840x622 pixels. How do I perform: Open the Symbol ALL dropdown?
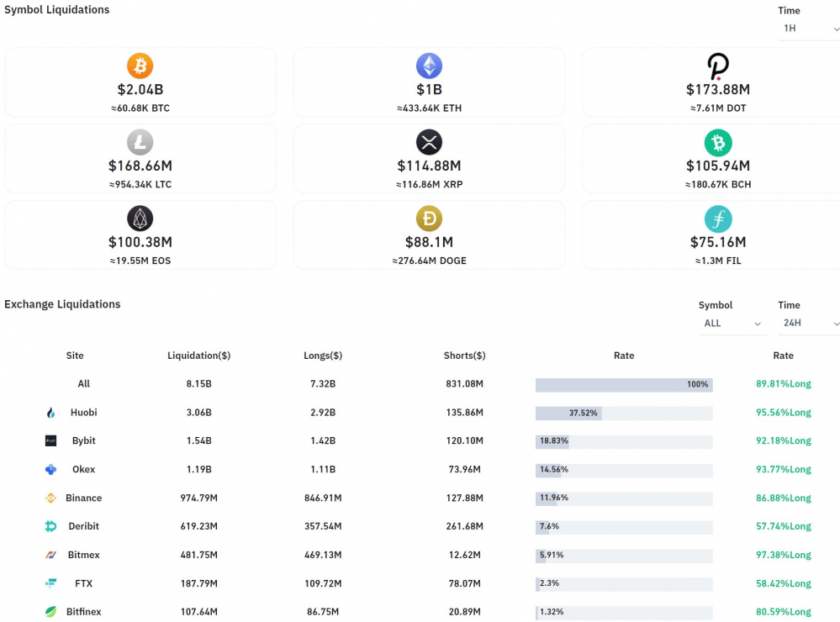(732, 324)
